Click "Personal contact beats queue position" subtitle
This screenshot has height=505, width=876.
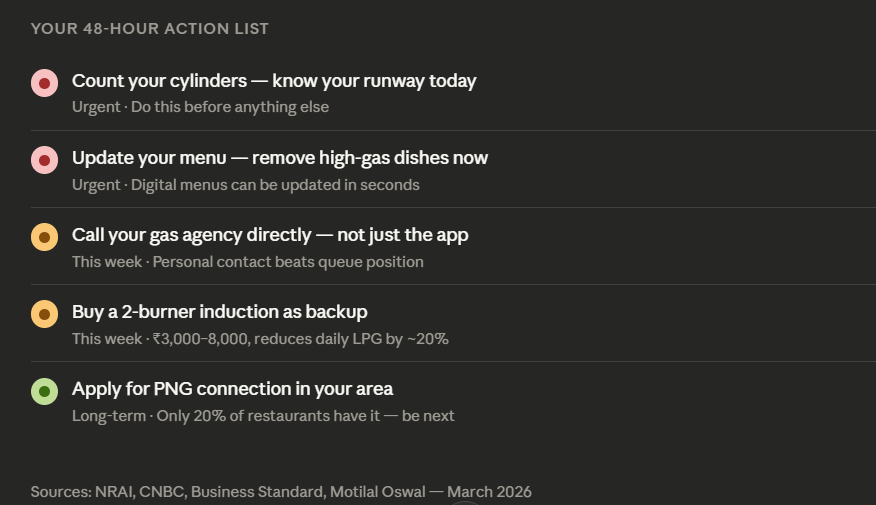click(x=288, y=262)
